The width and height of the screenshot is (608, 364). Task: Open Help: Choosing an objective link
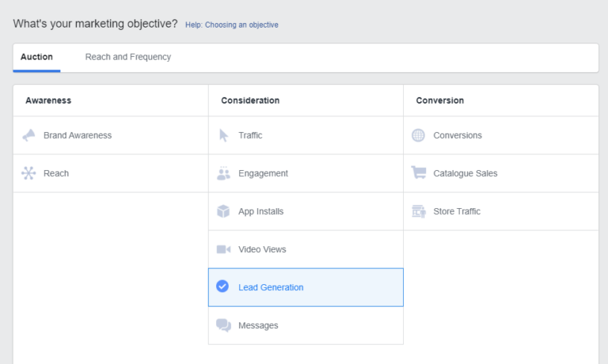tap(231, 25)
